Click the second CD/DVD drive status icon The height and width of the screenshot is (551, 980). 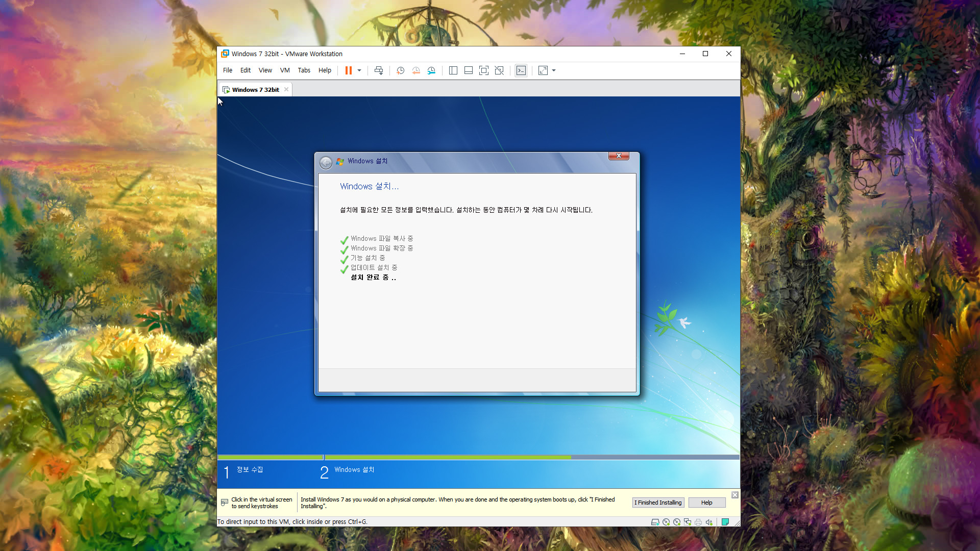677,522
